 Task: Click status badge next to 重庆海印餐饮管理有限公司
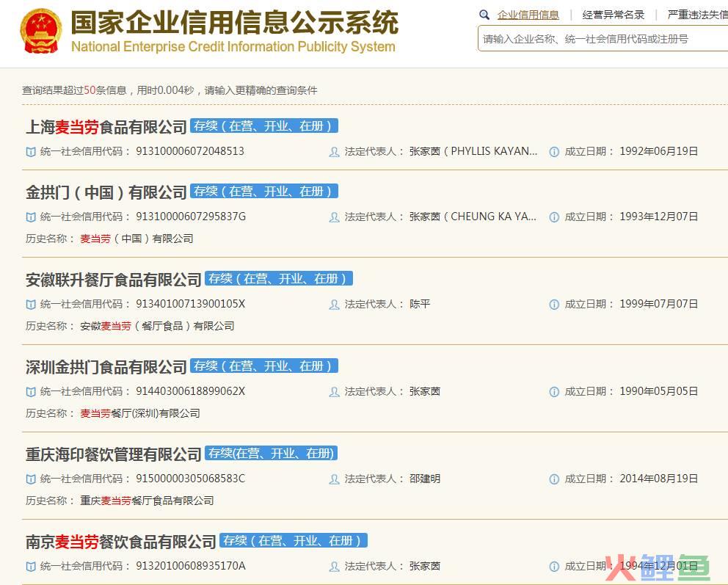click(271, 453)
